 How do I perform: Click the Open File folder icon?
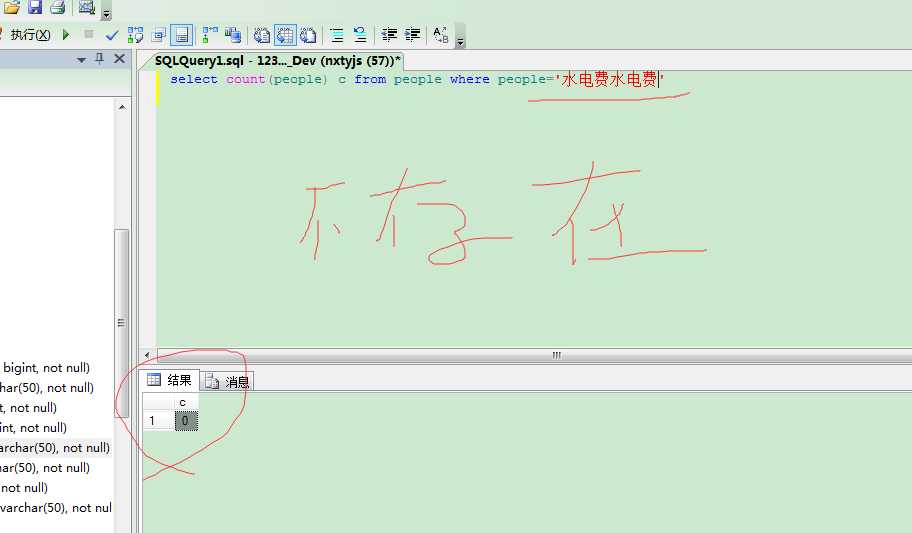[x=12, y=6]
